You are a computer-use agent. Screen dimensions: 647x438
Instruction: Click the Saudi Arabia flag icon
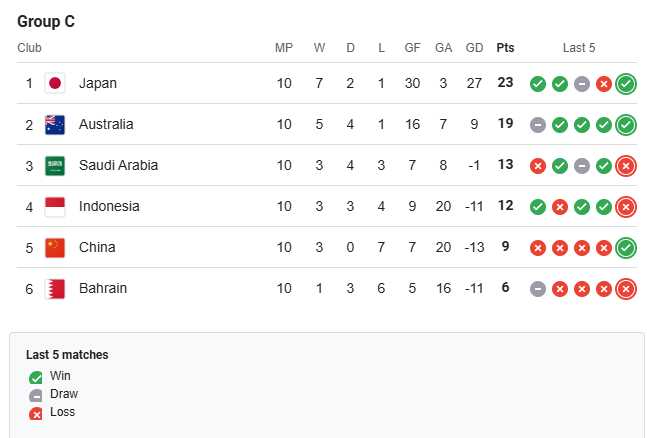pyautogui.click(x=55, y=166)
